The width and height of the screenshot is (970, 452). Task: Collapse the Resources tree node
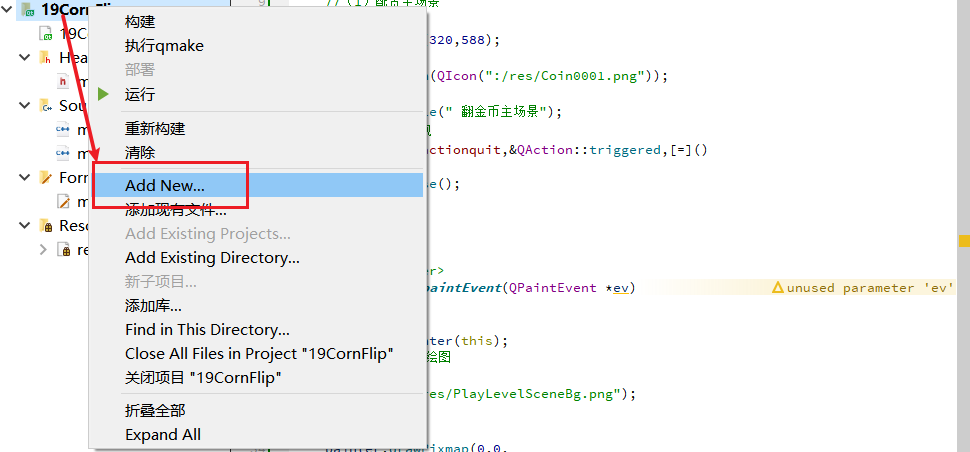(25, 226)
